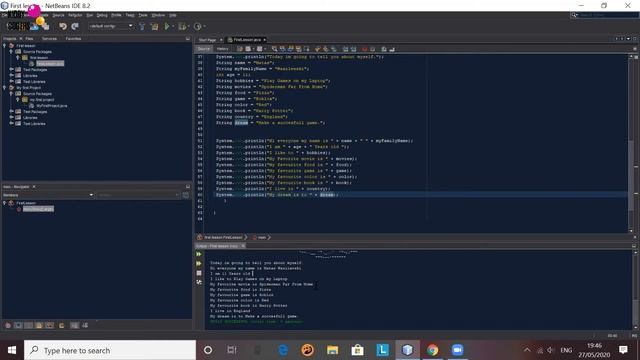The height and width of the screenshot is (360, 640).
Task: Click the NetBeans quick search field
Action: [x=604, y=15]
